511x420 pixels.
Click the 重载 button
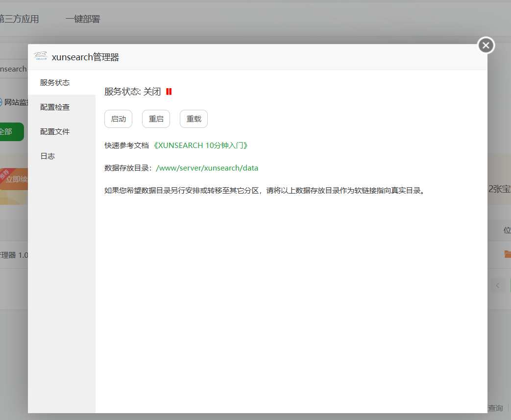pos(194,119)
